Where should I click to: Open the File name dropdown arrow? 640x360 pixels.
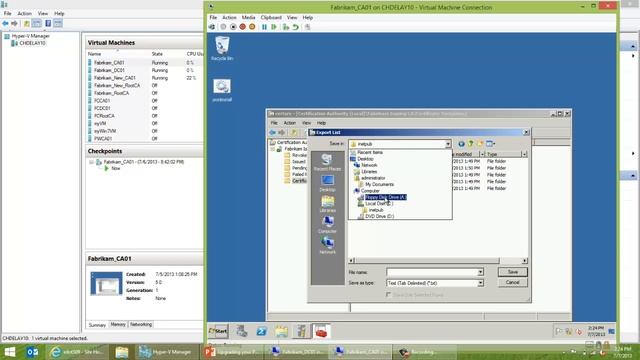point(480,272)
